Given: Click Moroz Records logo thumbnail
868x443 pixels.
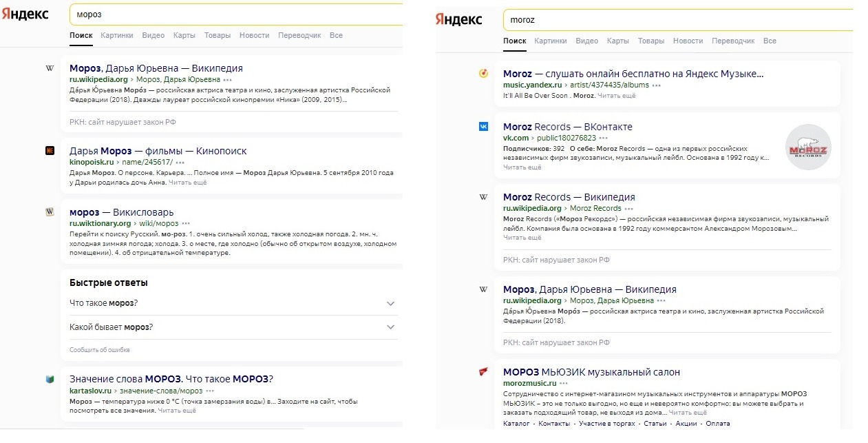Looking at the screenshot, I should coord(808,147).
